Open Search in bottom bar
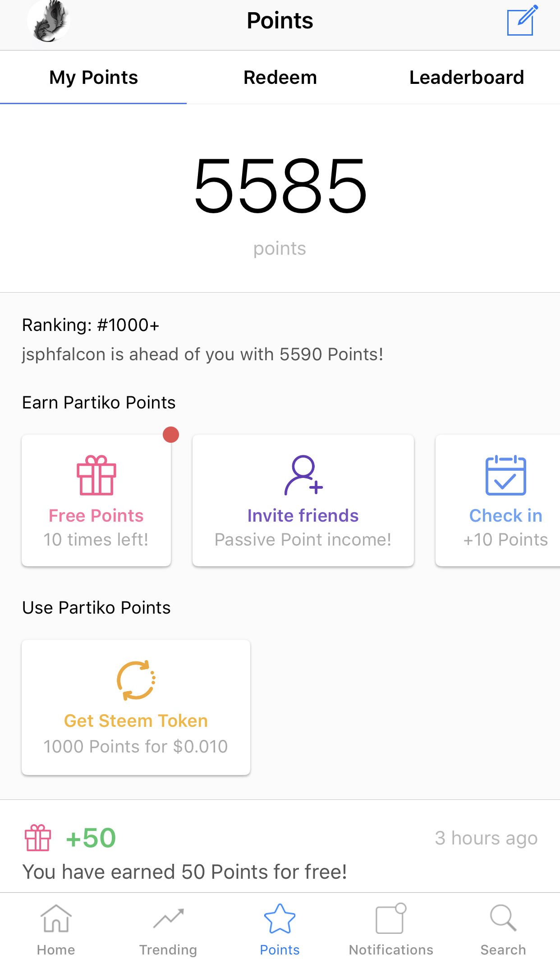This screenshot has height=959, width=560. [503, 930]
